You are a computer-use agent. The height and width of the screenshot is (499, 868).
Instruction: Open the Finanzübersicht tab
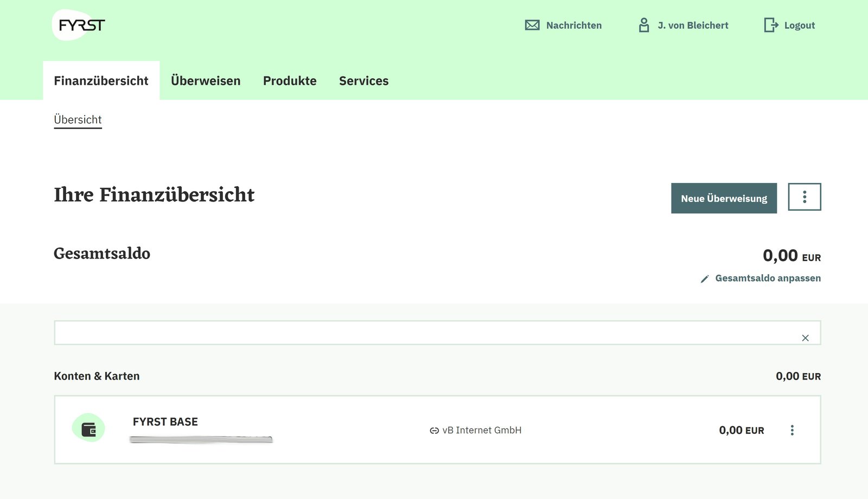pyautogui.click(x=101, y=80)
